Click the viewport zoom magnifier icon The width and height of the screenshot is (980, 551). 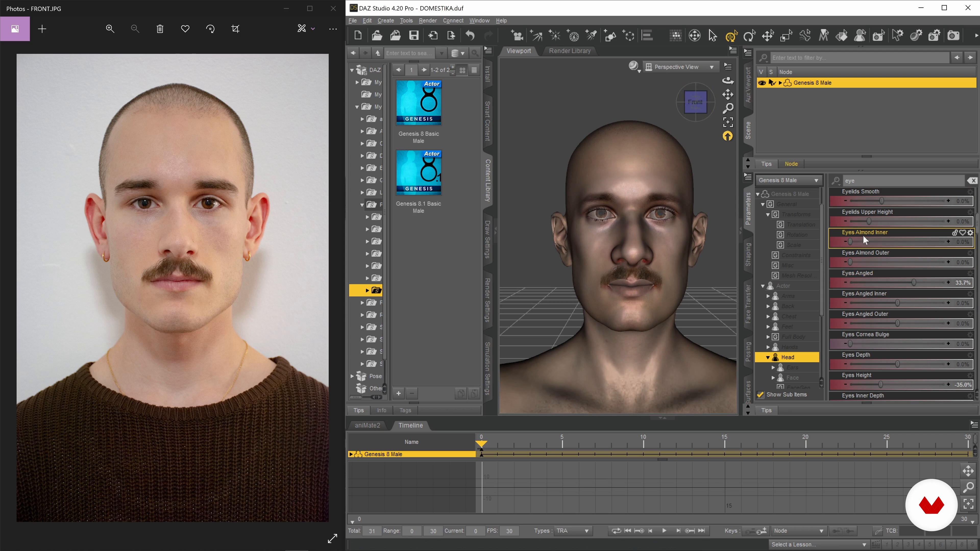click(x=728, y=108)
